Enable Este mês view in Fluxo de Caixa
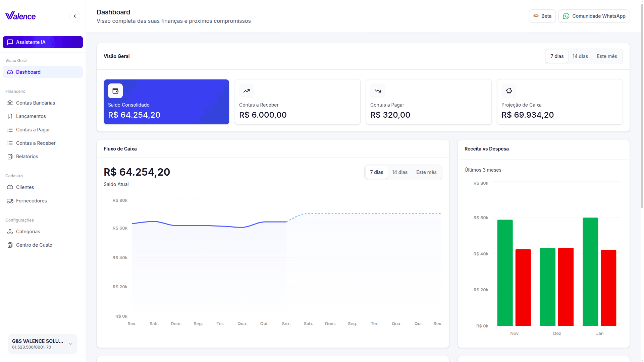 coord(426,172)
